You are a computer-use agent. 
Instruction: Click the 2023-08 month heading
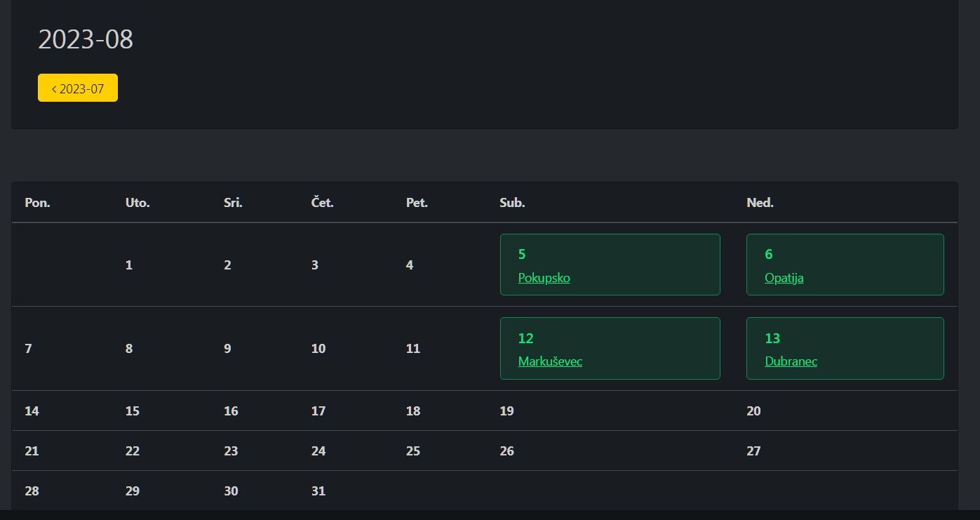coord(86,39)
